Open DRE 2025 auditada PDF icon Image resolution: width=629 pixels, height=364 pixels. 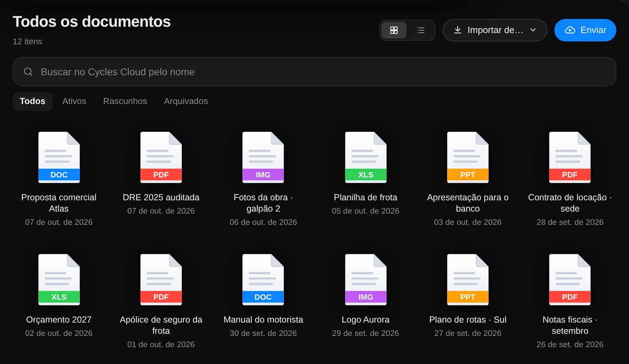click(161, 157)
